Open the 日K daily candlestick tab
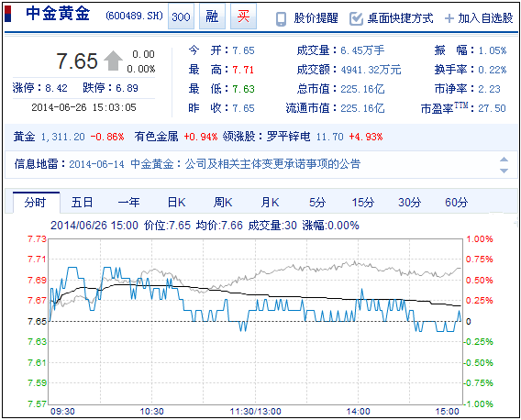This screenshot has height=420, width=521. point(176,203)
